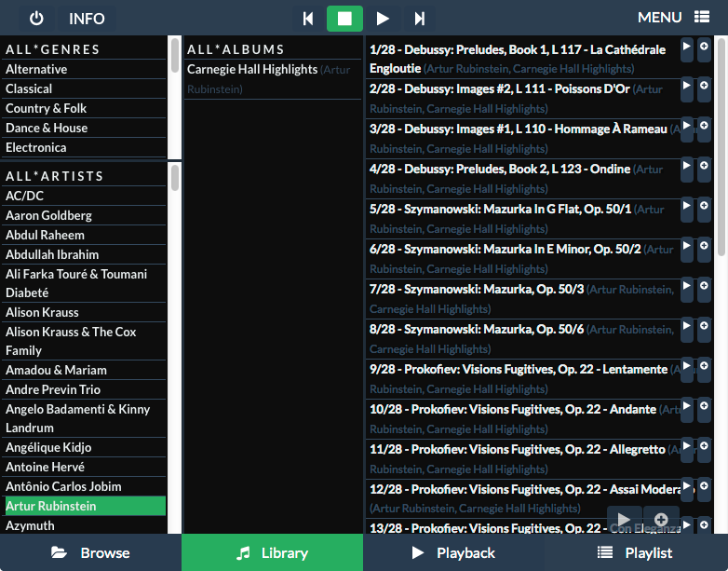Filter by Classical genre
The width and height of the screenshot is (728, 571).
[x=84, y=88]
